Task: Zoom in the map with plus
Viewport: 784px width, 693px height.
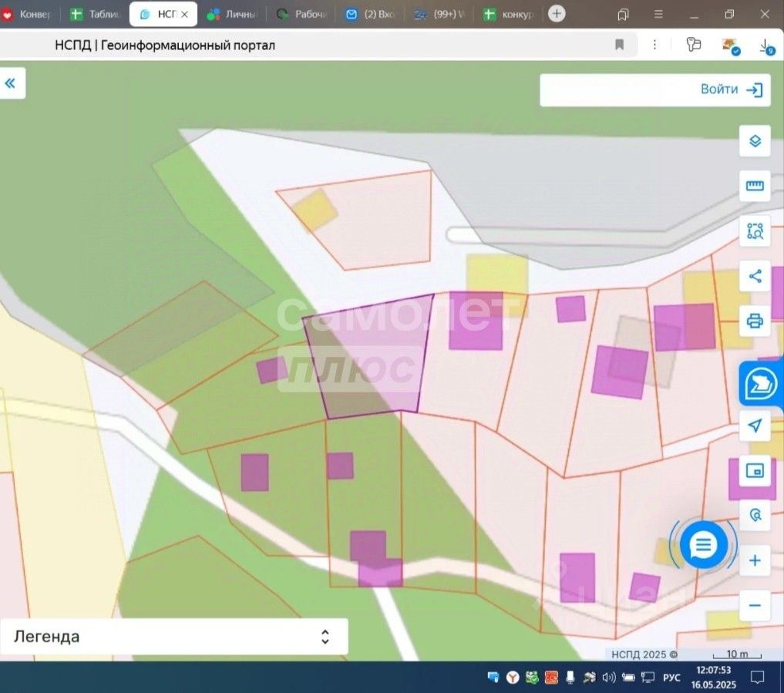Action: tap(755, 560)
